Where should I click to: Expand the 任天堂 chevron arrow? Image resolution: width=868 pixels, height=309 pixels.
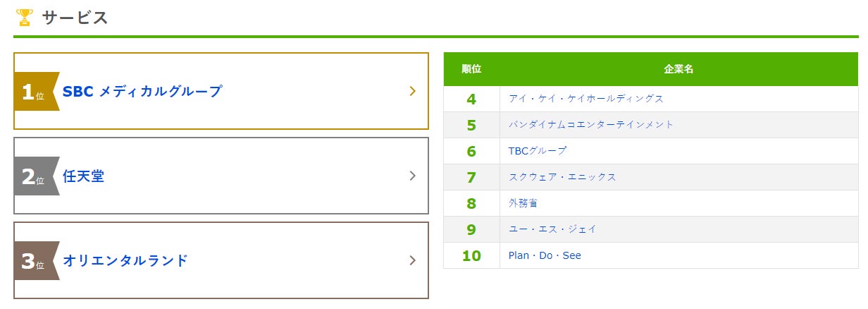(413, 176)
